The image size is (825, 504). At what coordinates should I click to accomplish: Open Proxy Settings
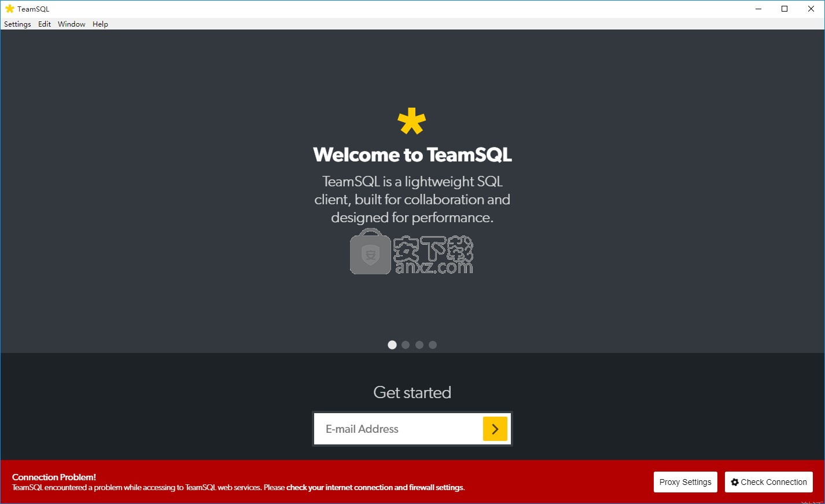pyautogui.click(x=686, y=482)
